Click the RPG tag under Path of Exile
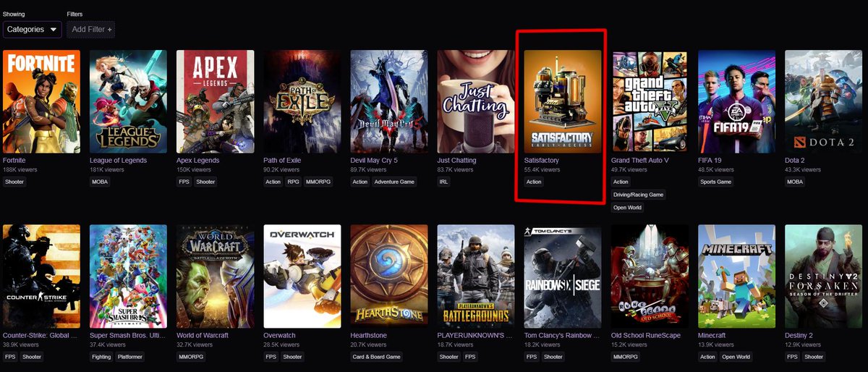868x372 pixels. pyautogui.click(x=293, y=182)
